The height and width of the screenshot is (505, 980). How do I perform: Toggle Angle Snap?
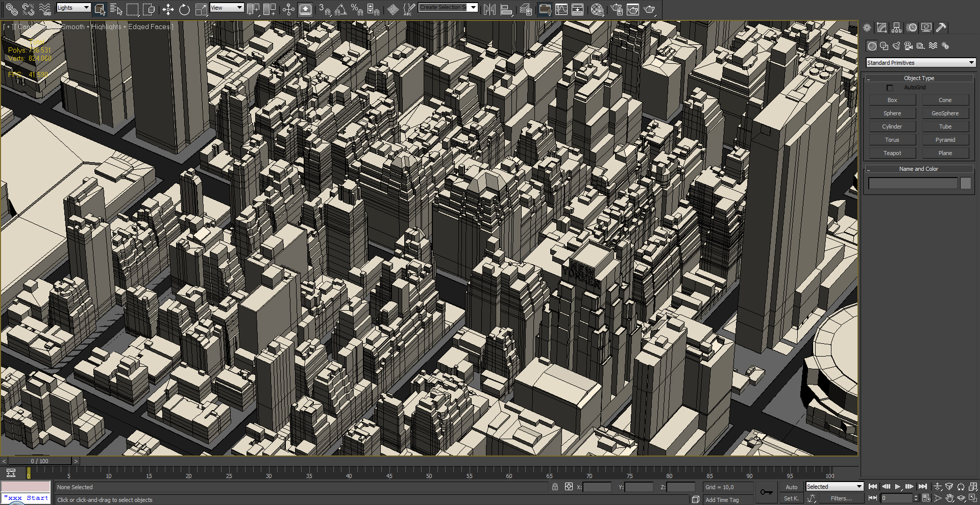339,9
